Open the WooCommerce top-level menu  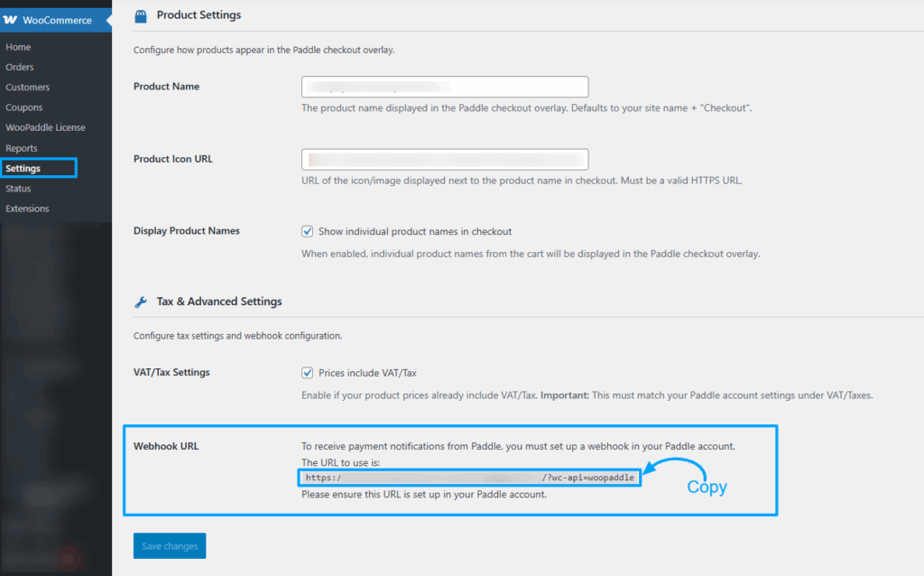56,20
